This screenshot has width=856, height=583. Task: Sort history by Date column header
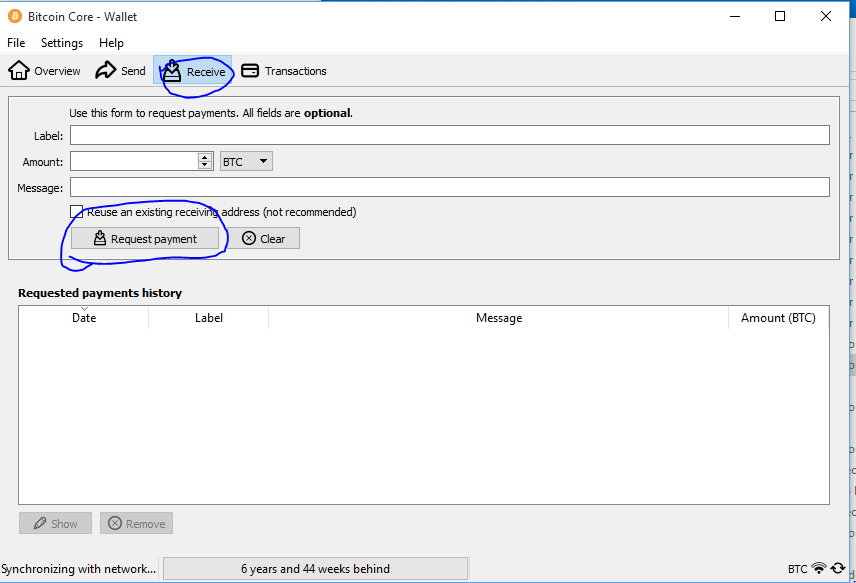click(x=84, y=318)
